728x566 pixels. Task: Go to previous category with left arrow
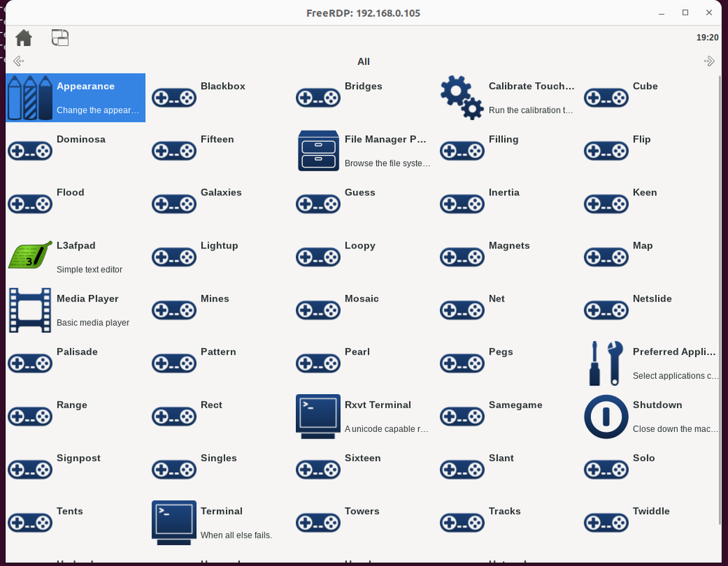18,61
